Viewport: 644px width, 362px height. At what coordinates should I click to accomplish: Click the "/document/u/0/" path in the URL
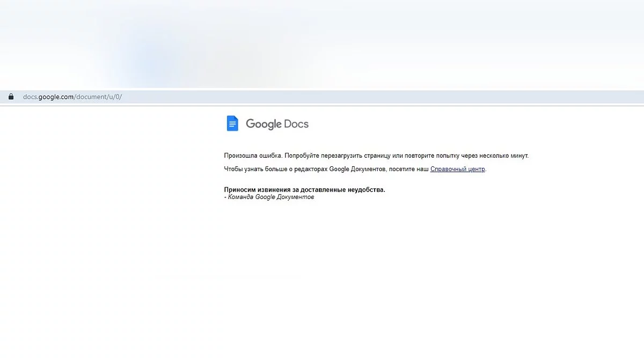[x=98, y=97]
